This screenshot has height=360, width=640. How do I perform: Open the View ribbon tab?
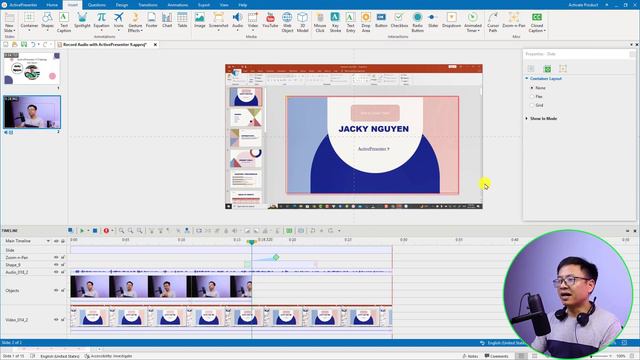[x=224, y=5]
